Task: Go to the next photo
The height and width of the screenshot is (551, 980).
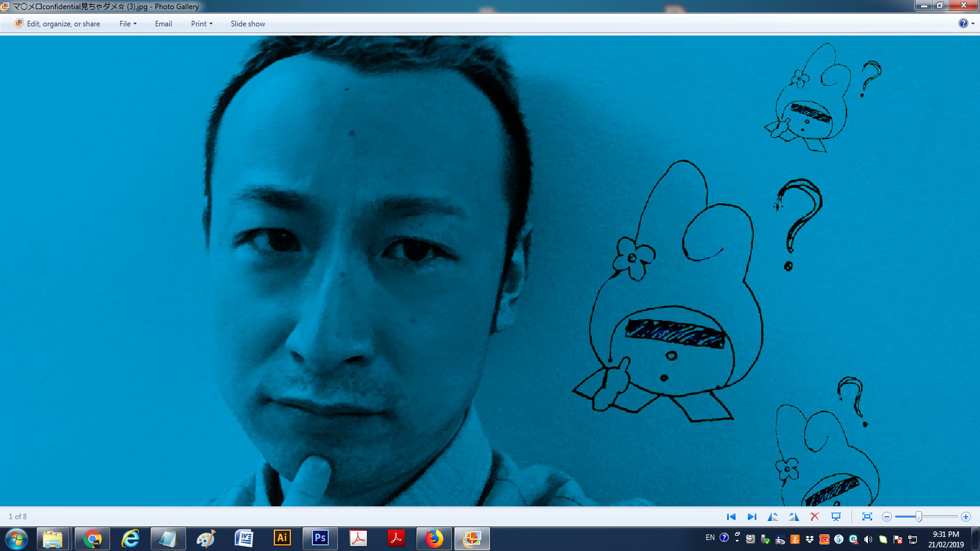Action: [752, 517]
